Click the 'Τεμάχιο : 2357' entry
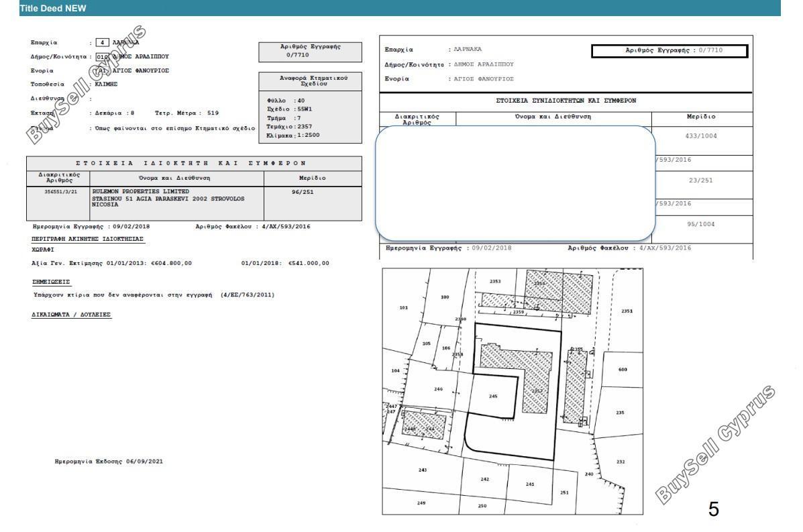The width and height of the screenshot is (803, 532). point(289,127)
